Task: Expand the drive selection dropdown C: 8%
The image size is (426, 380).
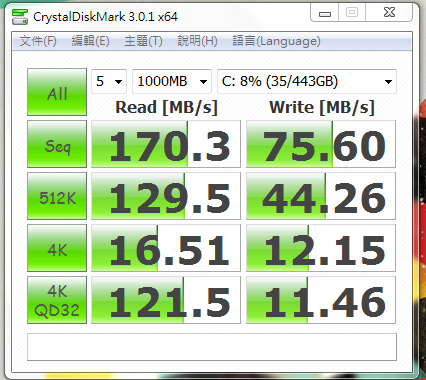Action: click(307, 81)
